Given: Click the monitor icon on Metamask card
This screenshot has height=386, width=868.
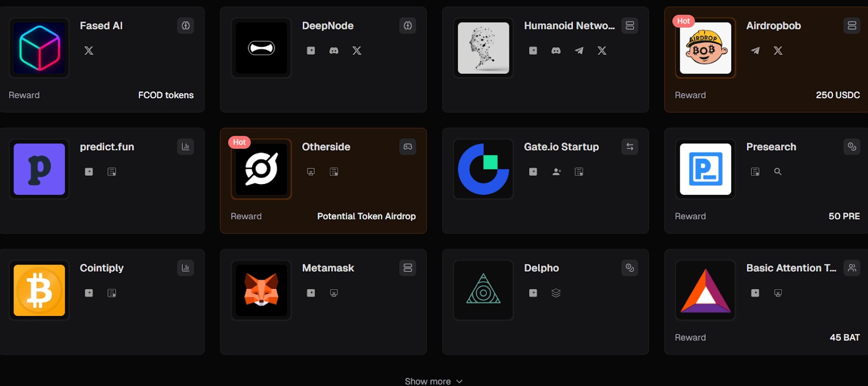Looking at the screenshot, I should pos(334,293).
